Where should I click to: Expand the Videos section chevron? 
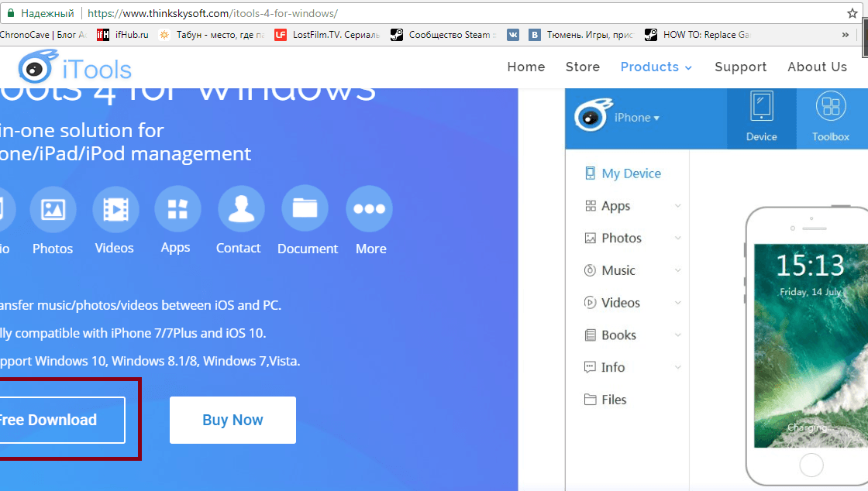point(677,303)
